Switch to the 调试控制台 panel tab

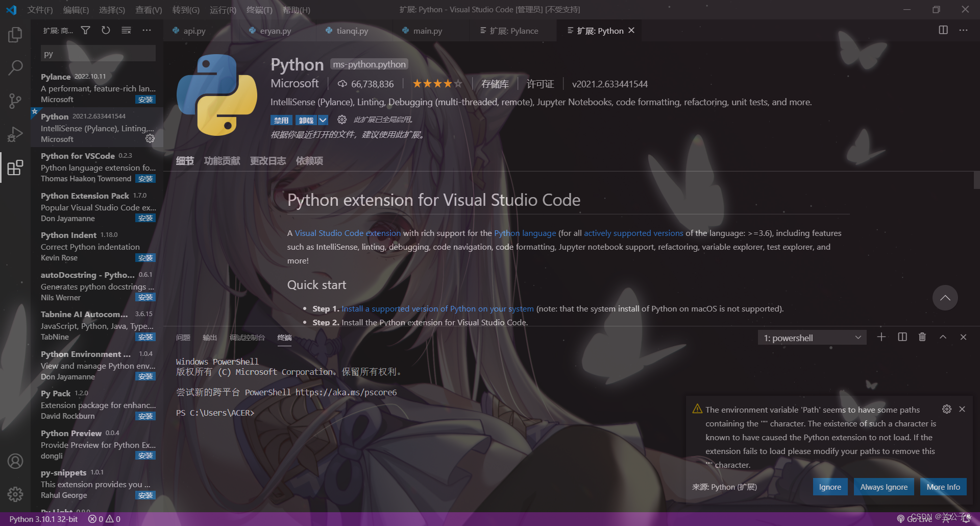[247, 338]
